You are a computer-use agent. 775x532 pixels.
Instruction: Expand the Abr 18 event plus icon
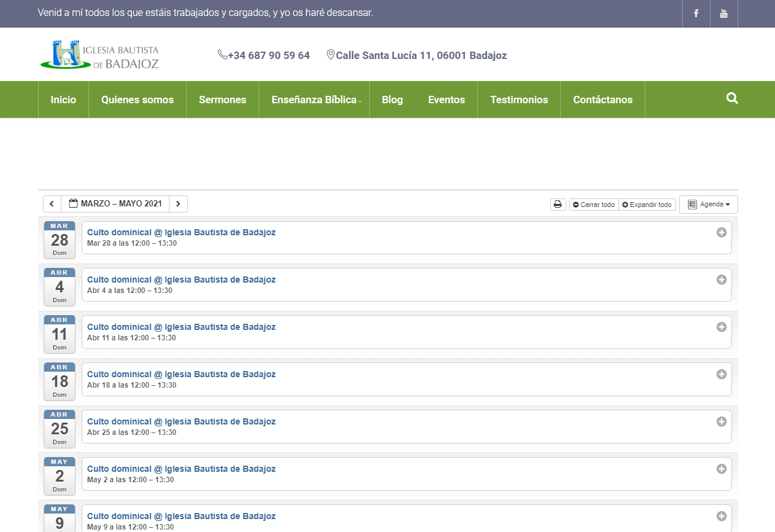721,374
